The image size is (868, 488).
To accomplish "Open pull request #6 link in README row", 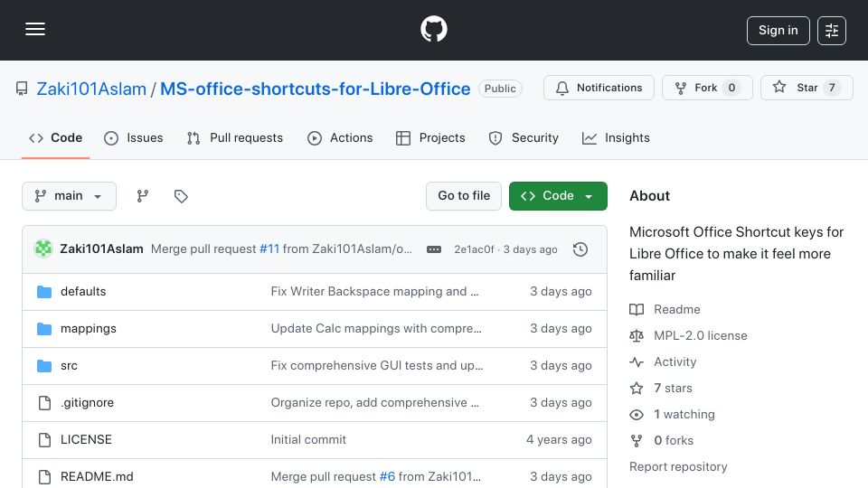I will 387,477.
